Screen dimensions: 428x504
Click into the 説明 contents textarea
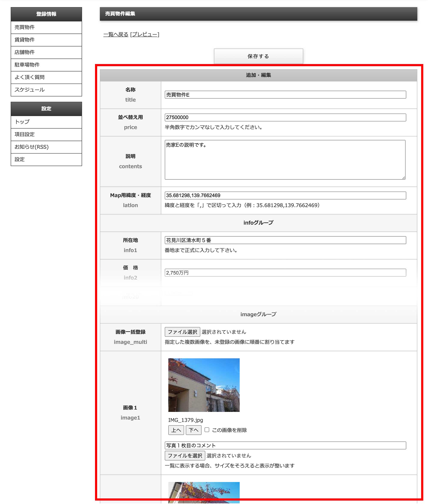click(285, 160)
